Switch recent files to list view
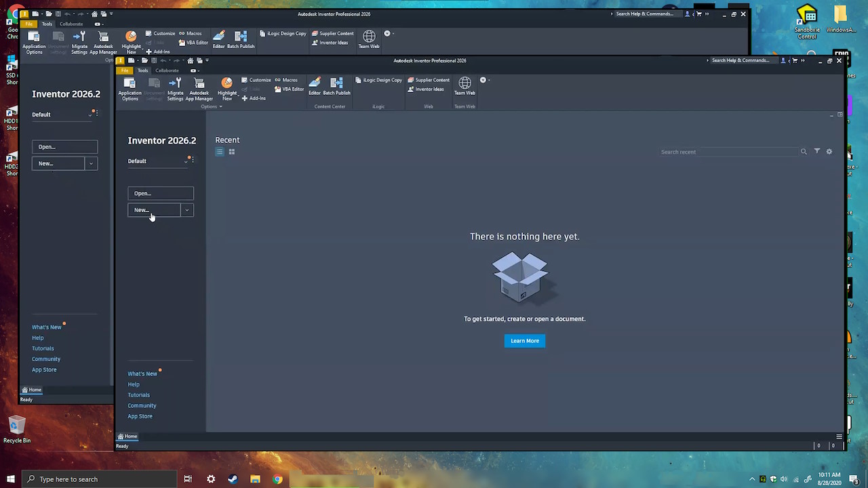 pos(220,152)
